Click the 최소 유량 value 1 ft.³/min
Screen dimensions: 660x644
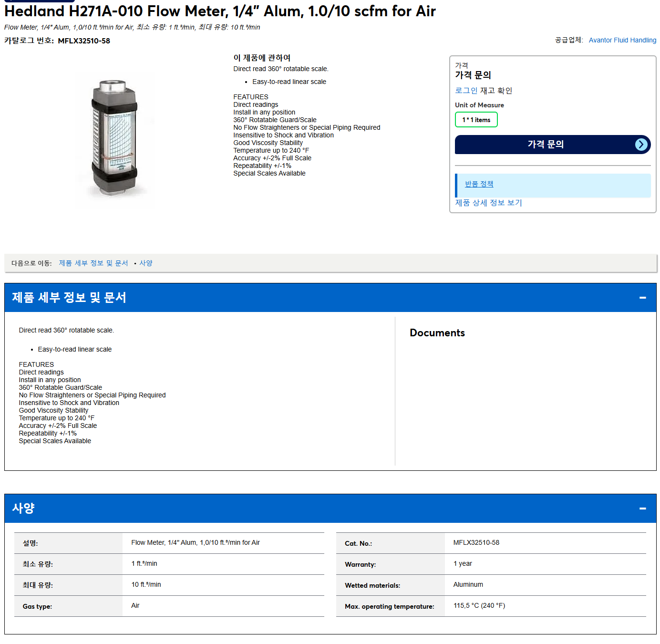pos(144,564)
